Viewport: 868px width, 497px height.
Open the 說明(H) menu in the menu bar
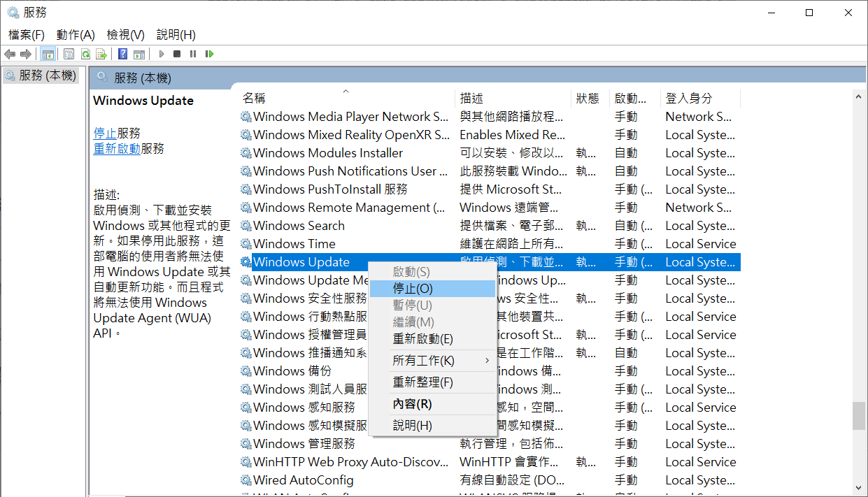[176, 35]
